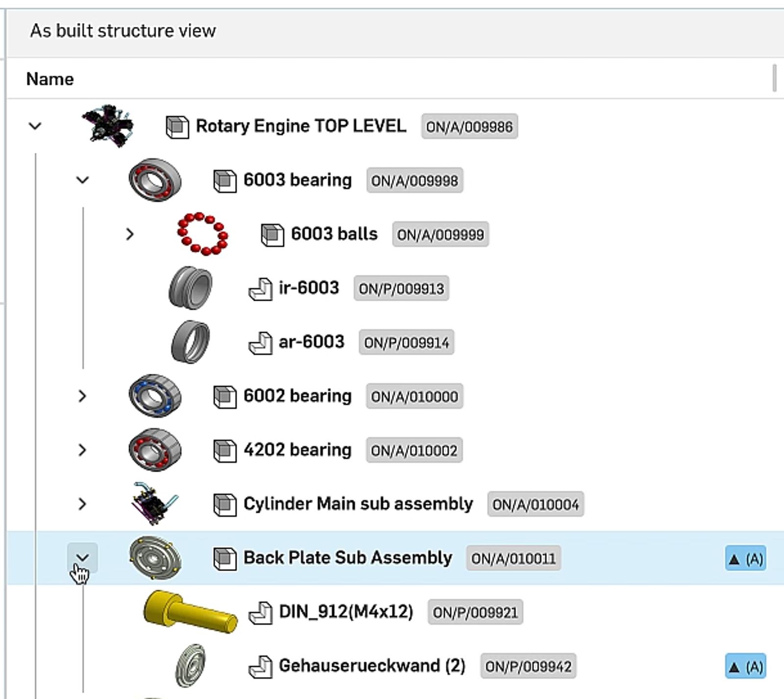784x699 pixels.
Task: Collapse the Rotary Engine TOP LEVEL node
Action: (34, 126)
